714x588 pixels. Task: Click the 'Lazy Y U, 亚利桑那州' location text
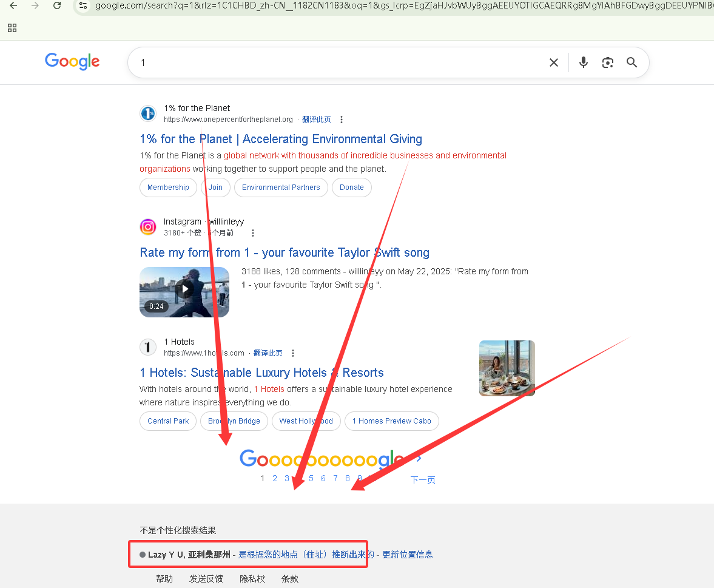tap(189, 554)
